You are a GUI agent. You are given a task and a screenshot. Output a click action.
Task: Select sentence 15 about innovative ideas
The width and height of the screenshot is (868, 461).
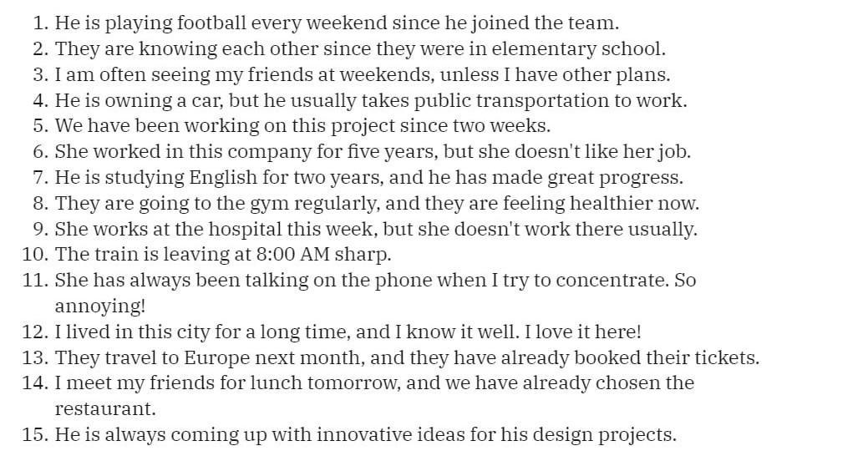click(x=365, y=434)
